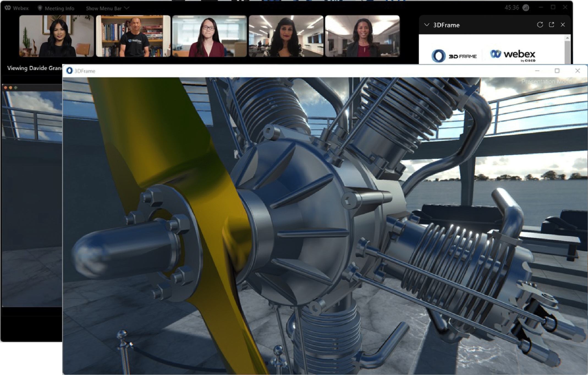Select the first participant video thumbnail
The width and height of the screenshot is (588, 375).
(56, 36)
